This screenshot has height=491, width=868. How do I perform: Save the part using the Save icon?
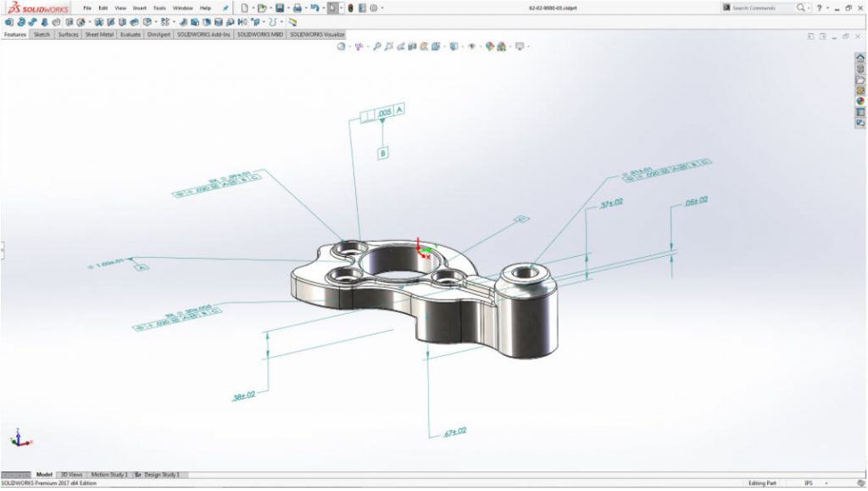pos(280,8)
